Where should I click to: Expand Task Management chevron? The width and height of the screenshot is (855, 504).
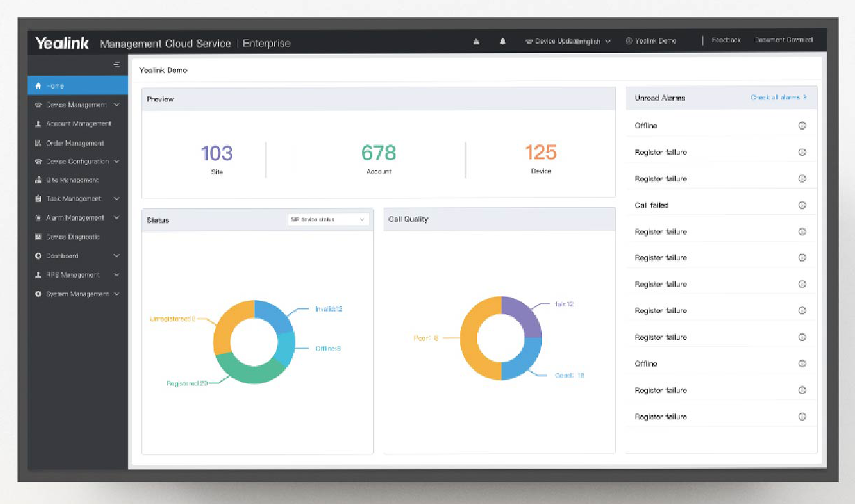116,199
